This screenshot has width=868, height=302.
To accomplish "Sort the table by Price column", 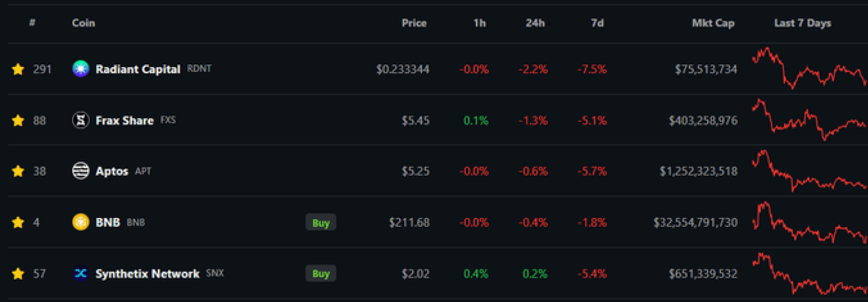I will pos(414,24).
